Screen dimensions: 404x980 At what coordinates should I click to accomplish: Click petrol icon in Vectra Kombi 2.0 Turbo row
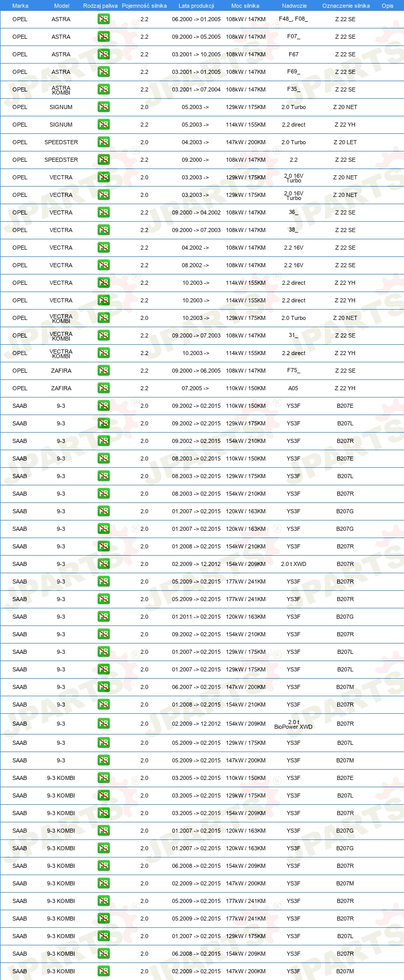[103, 318]
